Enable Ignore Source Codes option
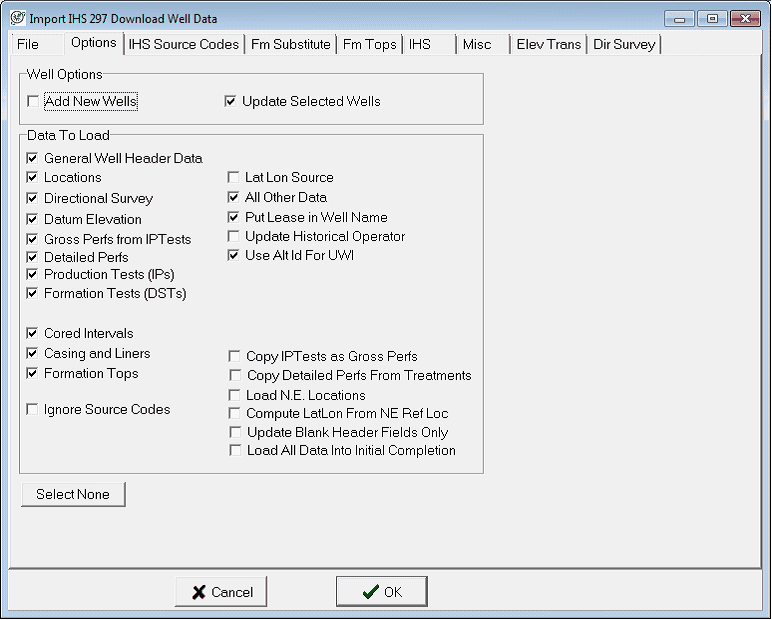Viewport: 772px width, 620px height. tap(33, 409)
